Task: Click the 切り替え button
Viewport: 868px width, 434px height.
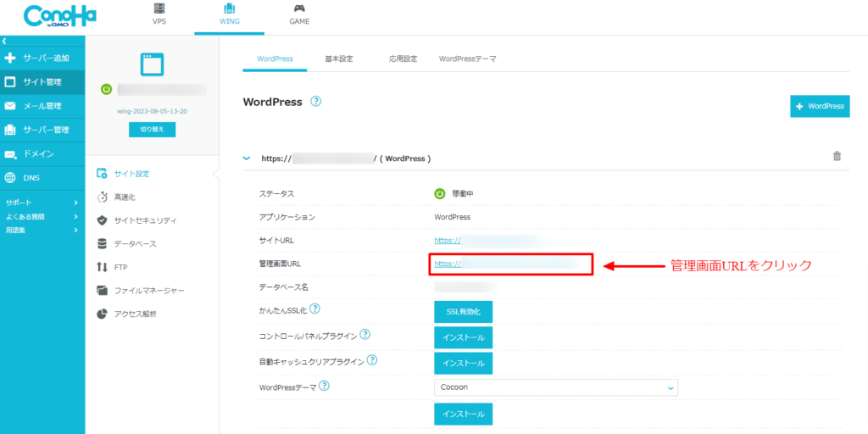Action: pos(153,130)
